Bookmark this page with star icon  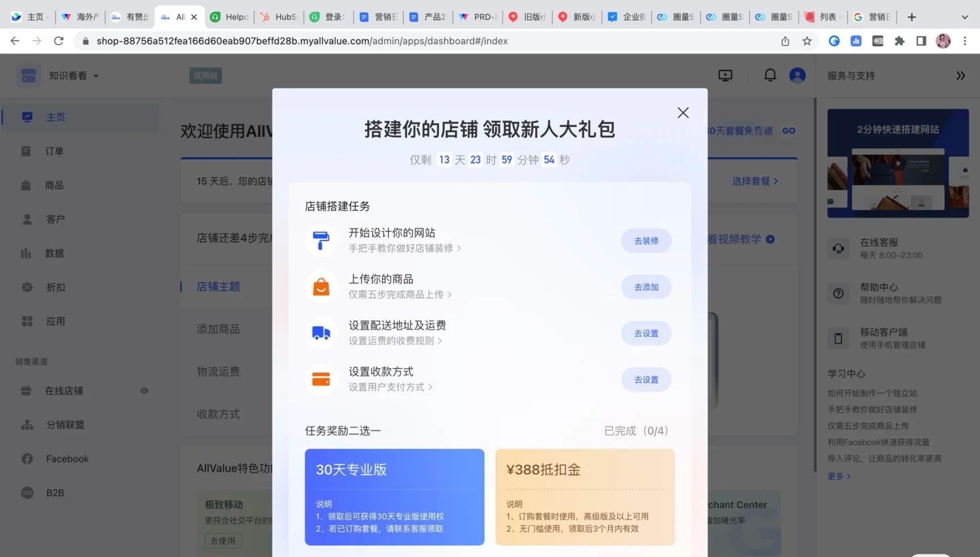coord(806,41)
